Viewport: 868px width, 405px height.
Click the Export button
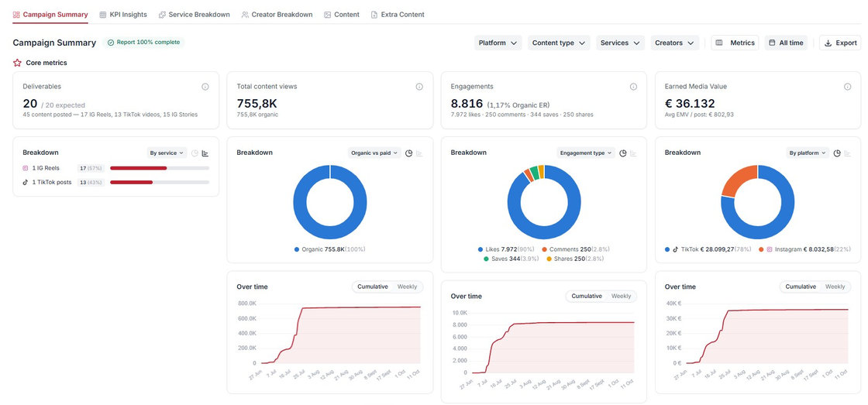(840, 43)
